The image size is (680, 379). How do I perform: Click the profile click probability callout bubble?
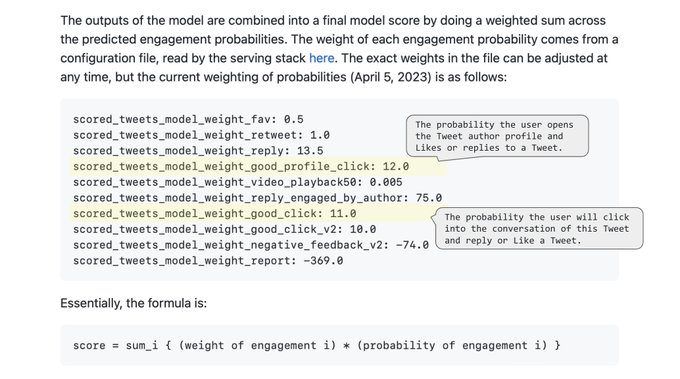(497, 136)
